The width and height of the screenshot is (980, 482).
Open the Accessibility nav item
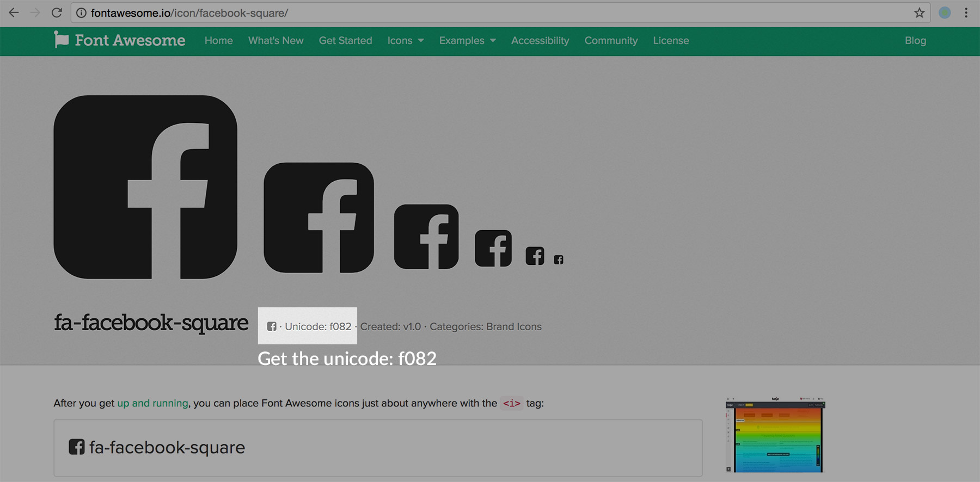(540, 41)
